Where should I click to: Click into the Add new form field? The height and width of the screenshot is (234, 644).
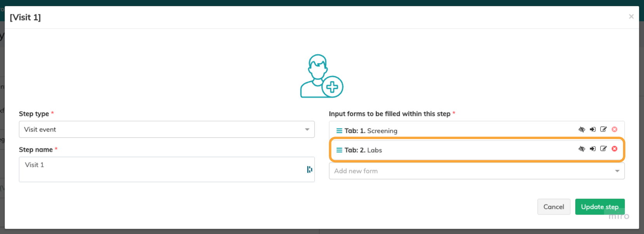[x=466, y=171]
